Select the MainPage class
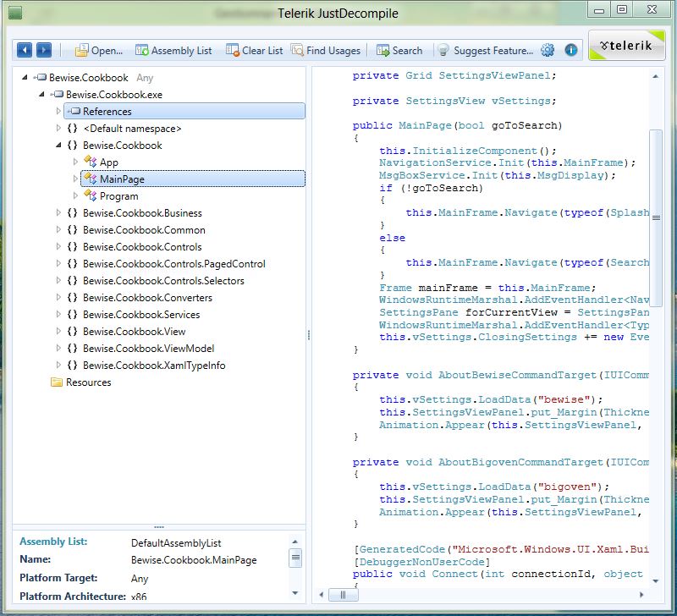Viewport: 677px width, 616px height. point(193,179)
